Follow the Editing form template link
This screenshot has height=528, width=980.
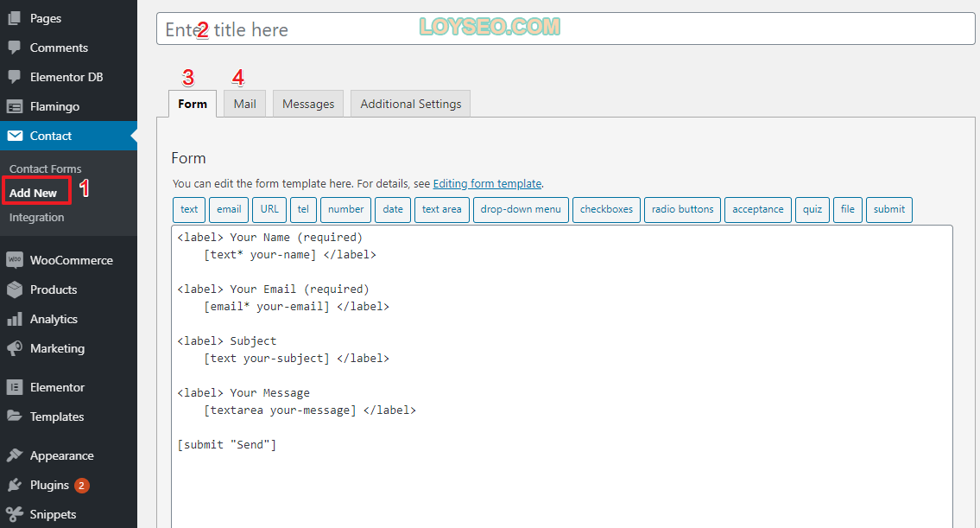click(488, 184)
